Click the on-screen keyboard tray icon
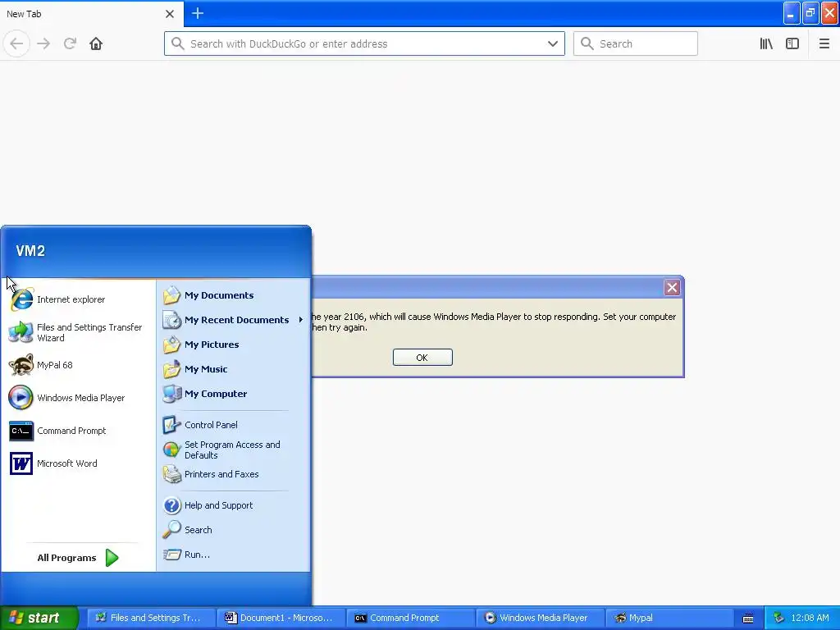 (x=748, y=619)
